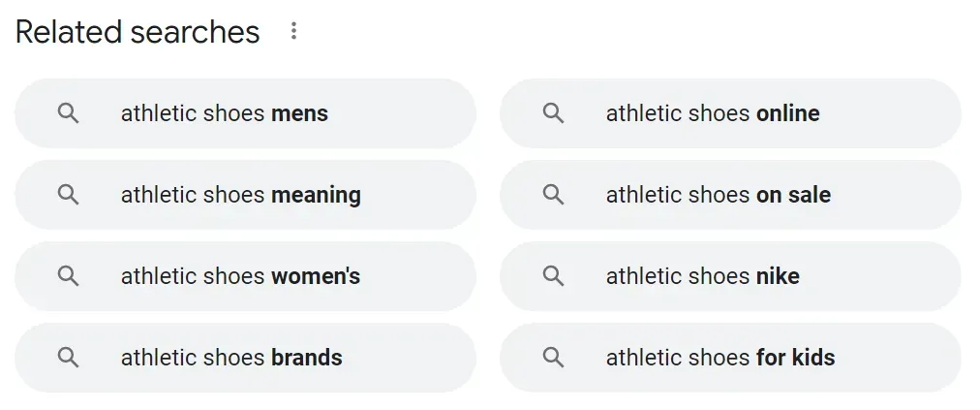980x410 pixels.
Task: Open the 'athletic shoes online' suggestion text
Action: (x=713, y=113)
